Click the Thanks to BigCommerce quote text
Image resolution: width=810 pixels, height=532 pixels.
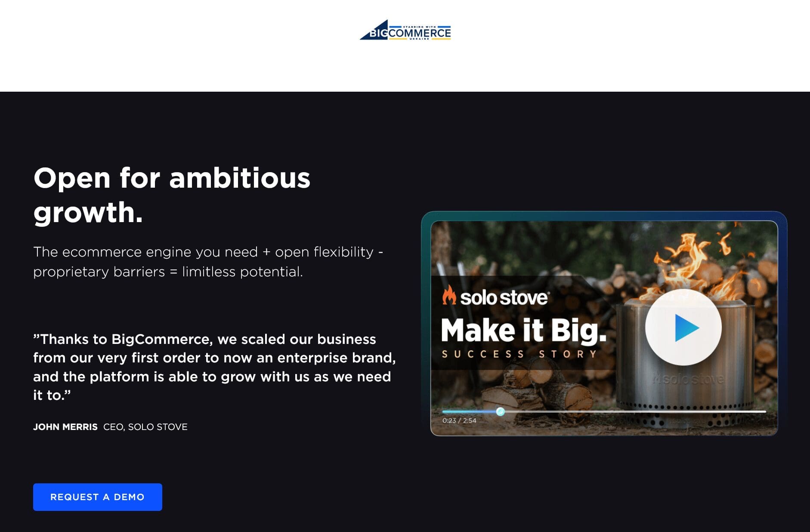click(214, 367)
